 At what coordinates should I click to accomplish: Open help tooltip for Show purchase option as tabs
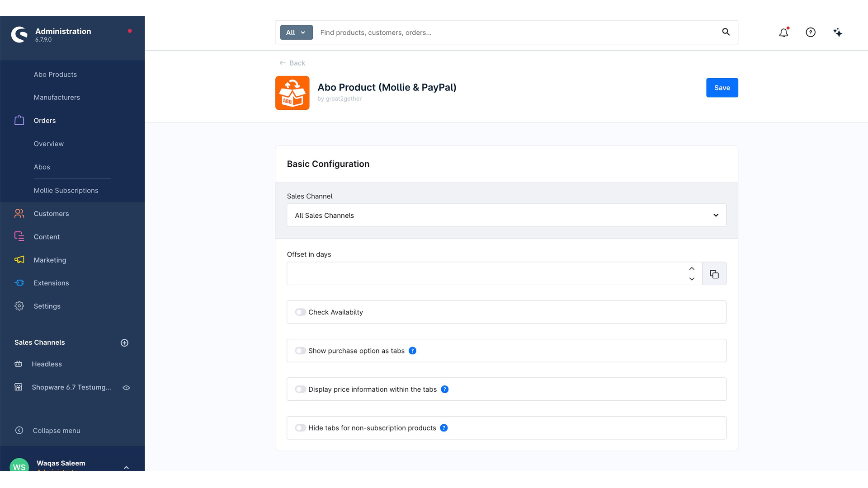[412, 351]
